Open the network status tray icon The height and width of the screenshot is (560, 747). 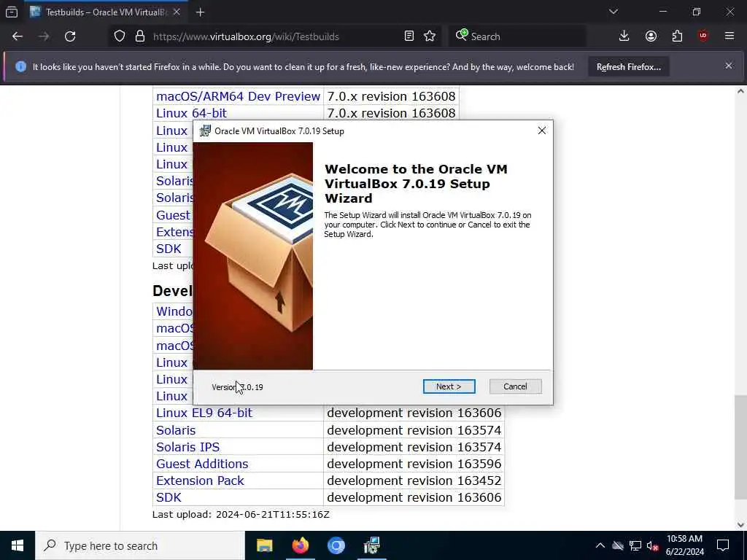coord(635,545)
